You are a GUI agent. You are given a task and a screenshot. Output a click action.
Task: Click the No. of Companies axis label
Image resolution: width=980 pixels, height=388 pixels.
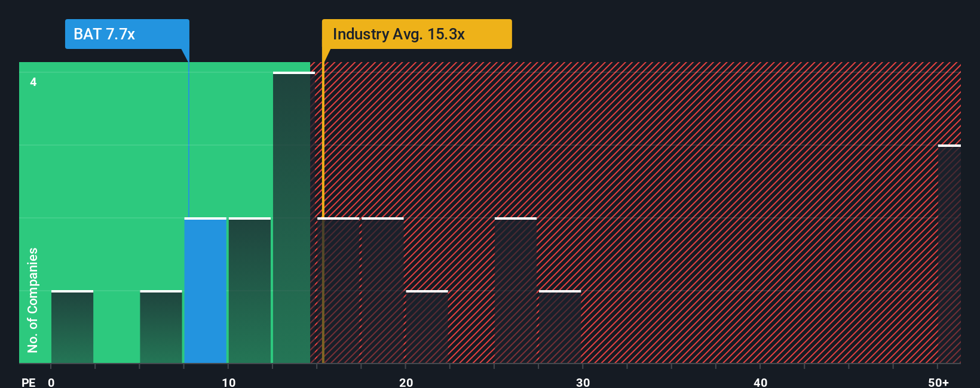pos(33,300)
